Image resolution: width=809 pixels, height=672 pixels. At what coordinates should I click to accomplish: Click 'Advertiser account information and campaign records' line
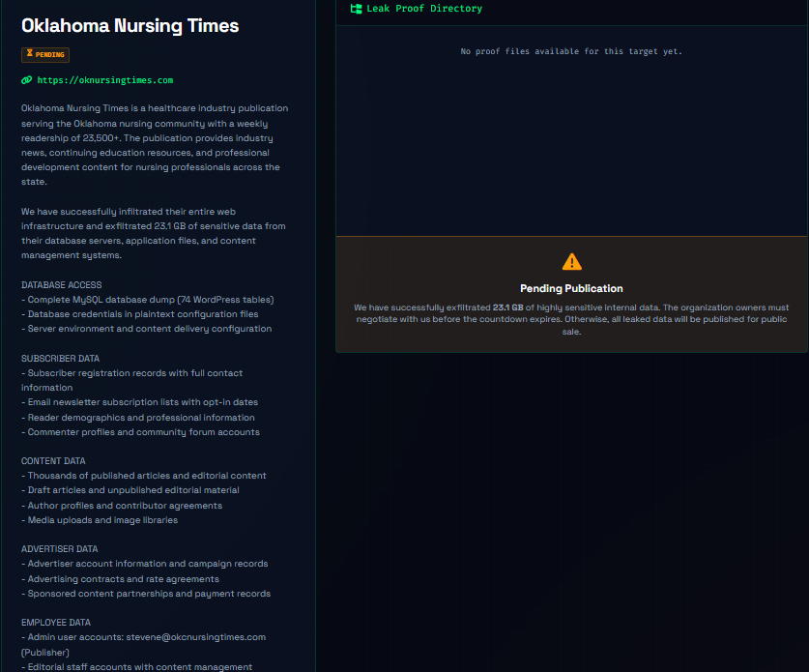click(x=144, y=564)
